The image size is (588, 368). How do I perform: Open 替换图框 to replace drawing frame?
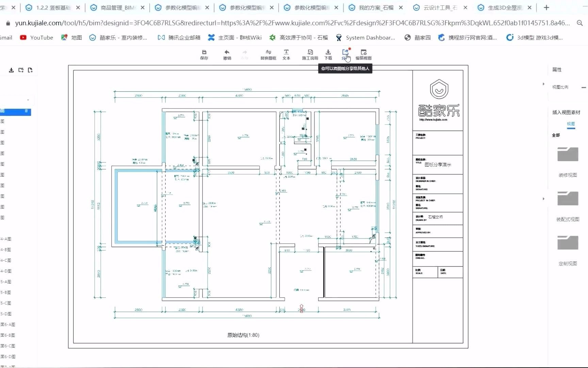click(x=268, y=55)
